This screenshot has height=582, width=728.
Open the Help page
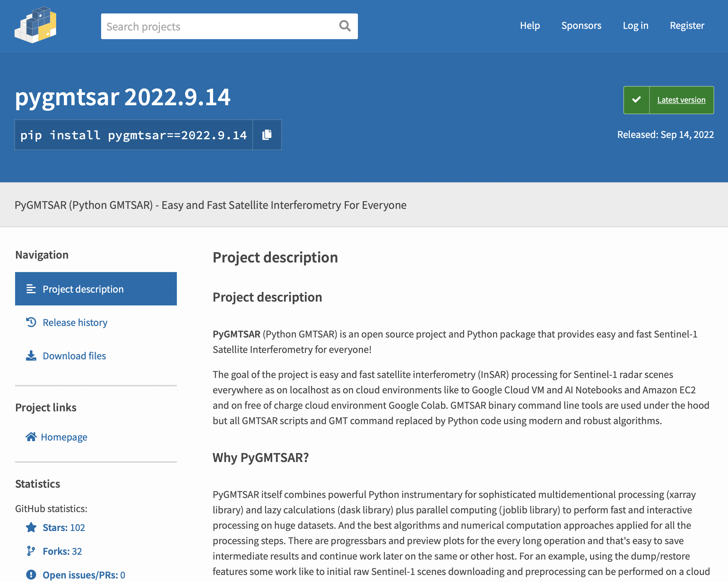530,25
